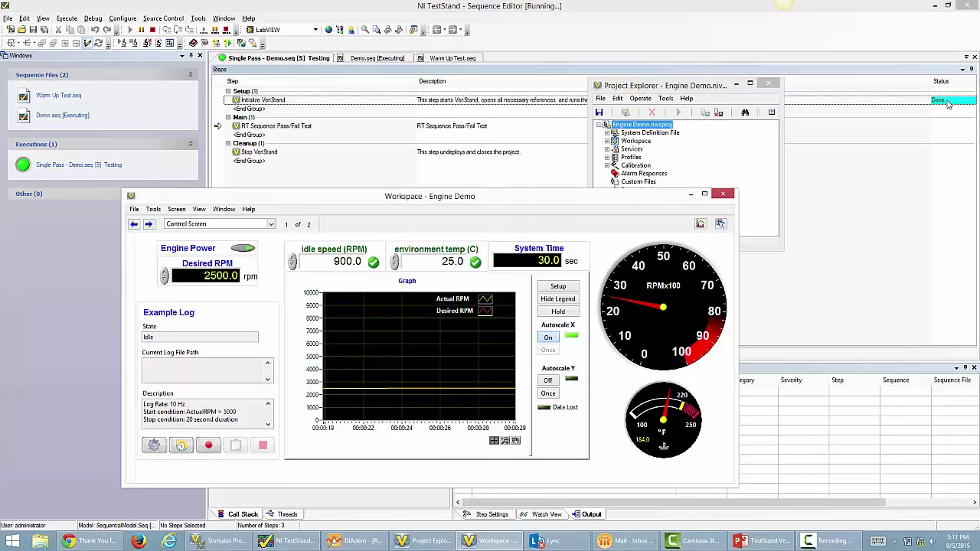Run the sequence with the toolbar play icon
The image size is (980, 551).
point(130,30)
